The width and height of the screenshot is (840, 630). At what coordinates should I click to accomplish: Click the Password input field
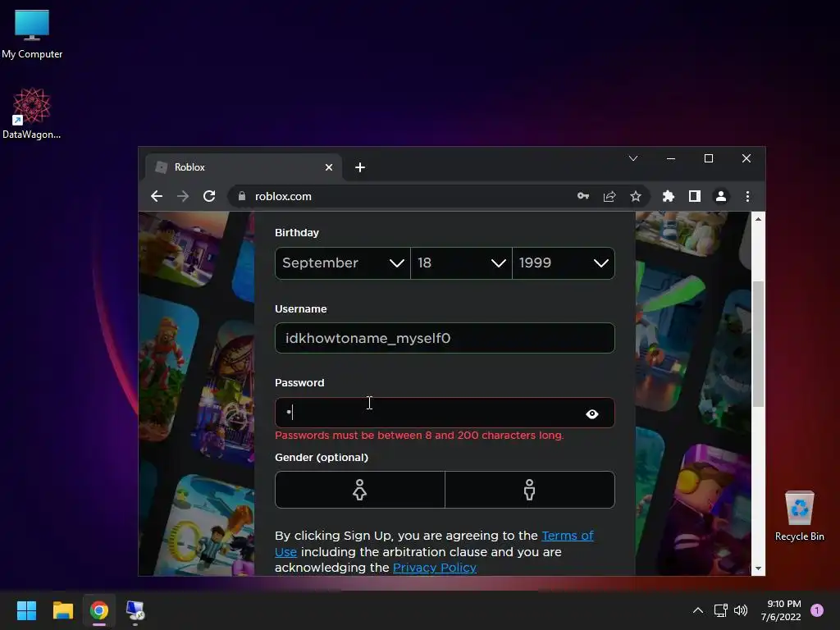(x=445, y=413)
